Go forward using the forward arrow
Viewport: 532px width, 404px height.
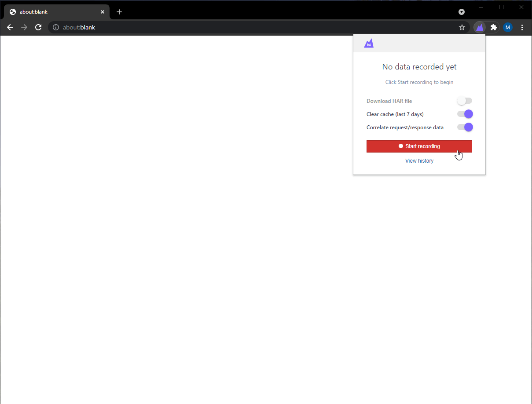tap(24, 27)
